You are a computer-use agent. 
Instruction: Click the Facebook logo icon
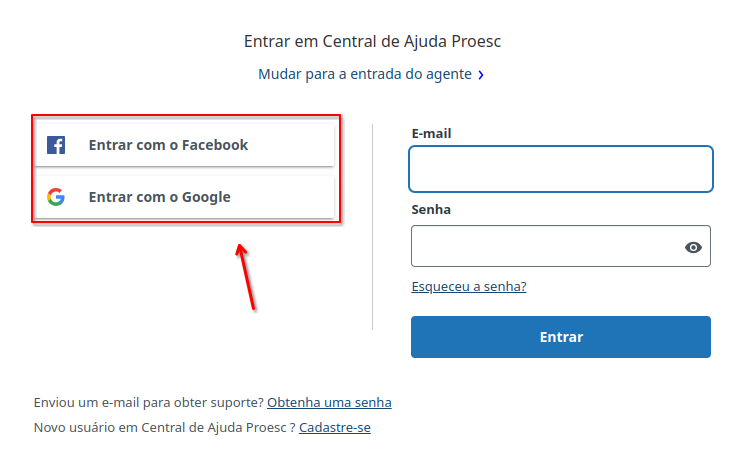coord(56,145)
